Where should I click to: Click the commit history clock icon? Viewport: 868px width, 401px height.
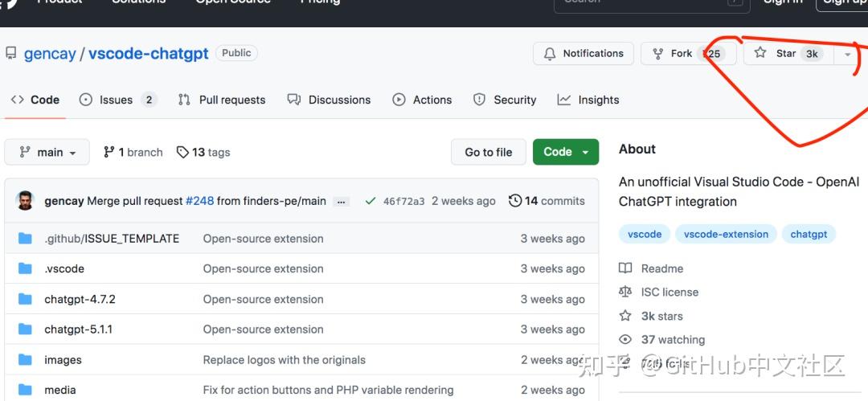click(515, 201)
